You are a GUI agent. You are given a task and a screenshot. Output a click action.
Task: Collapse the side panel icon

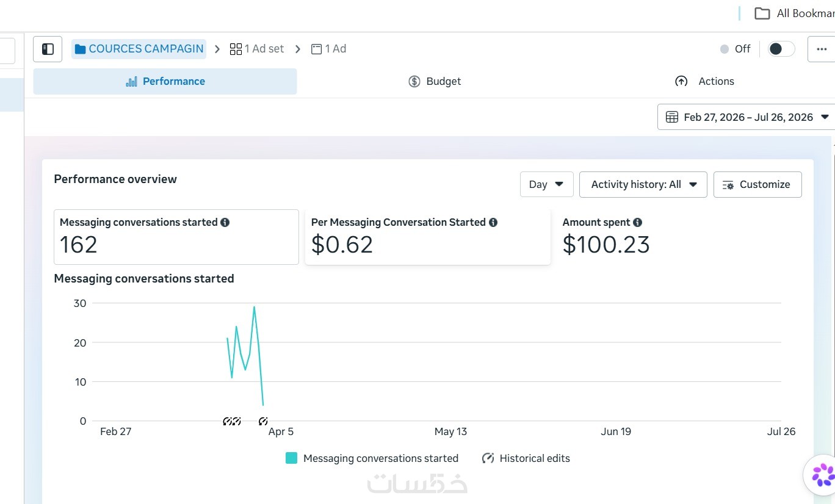pyautogui.click(x=48, y=49)
